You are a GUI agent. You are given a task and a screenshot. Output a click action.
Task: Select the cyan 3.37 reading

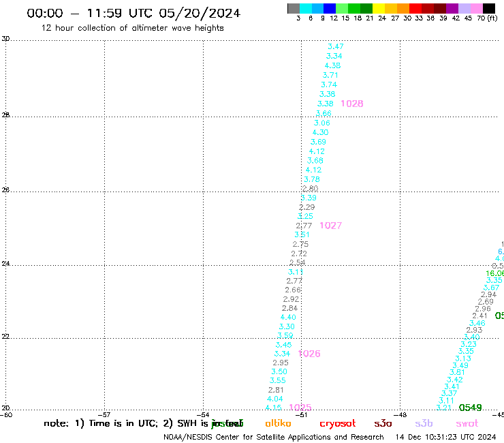(x=449, y=393)
